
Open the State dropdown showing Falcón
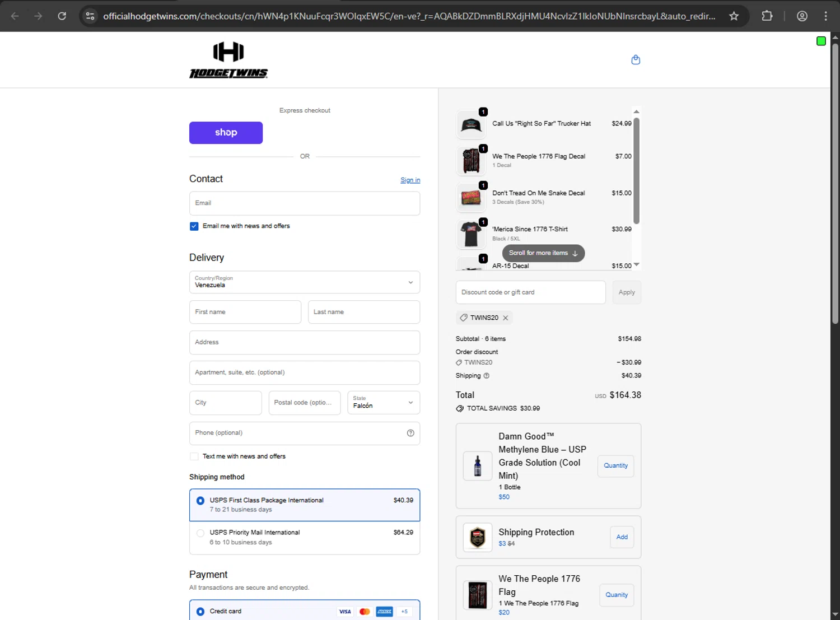(384, 403)
